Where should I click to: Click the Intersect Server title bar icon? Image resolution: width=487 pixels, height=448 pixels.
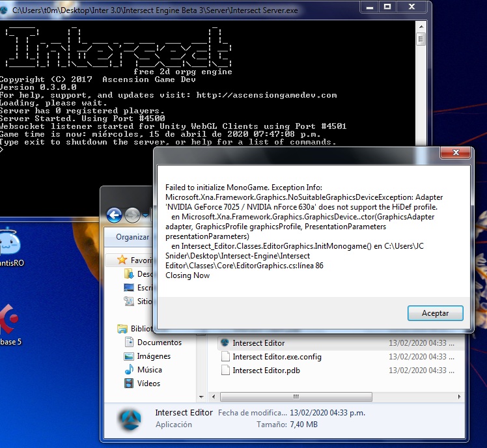(4, 10)
